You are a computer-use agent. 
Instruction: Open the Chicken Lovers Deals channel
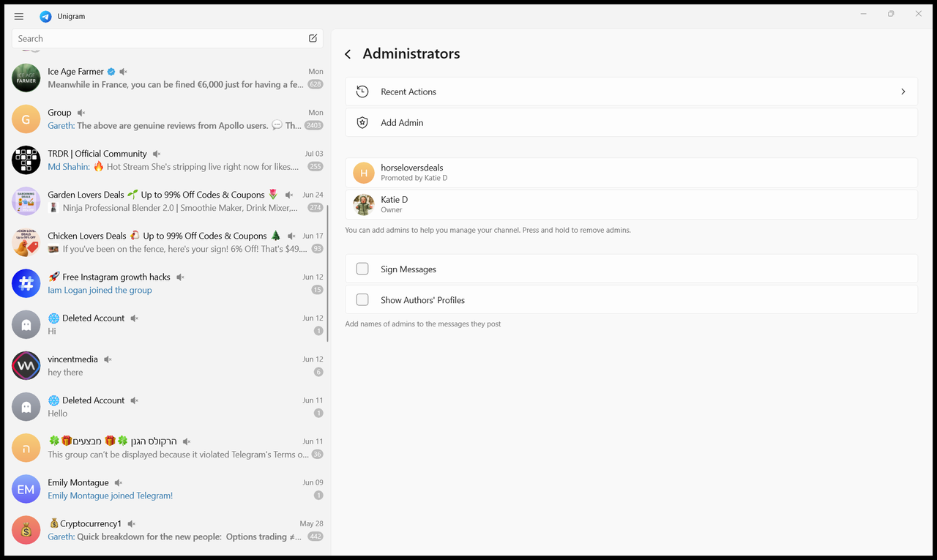point(168,242)
